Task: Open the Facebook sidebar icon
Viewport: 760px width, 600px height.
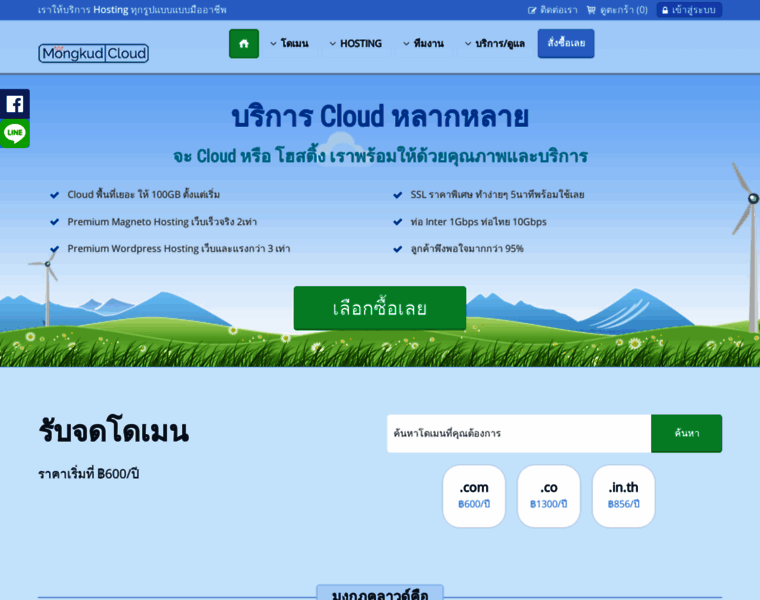Action: pos(15,104)
